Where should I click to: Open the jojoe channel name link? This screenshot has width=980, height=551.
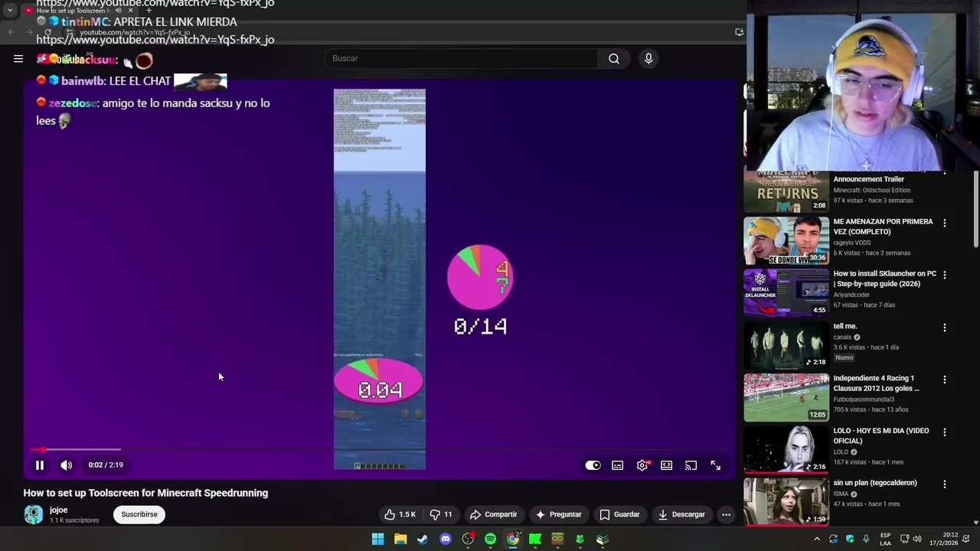click(58, 510)
